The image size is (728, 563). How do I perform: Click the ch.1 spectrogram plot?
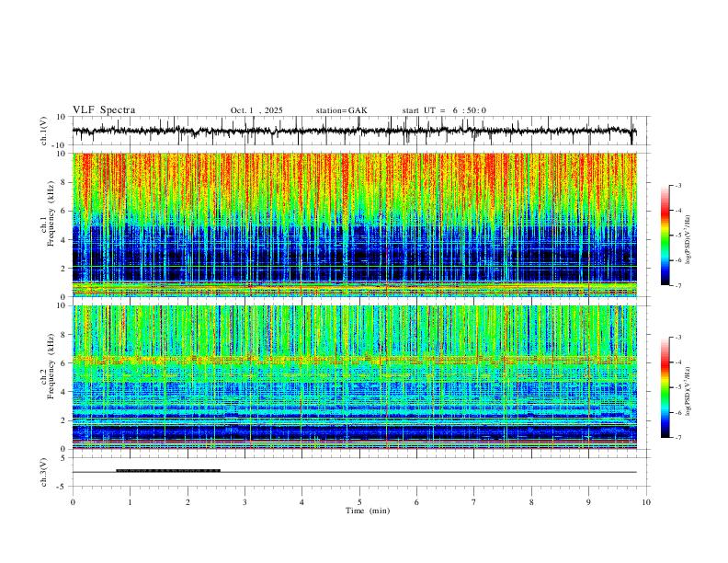click(354, 224)
